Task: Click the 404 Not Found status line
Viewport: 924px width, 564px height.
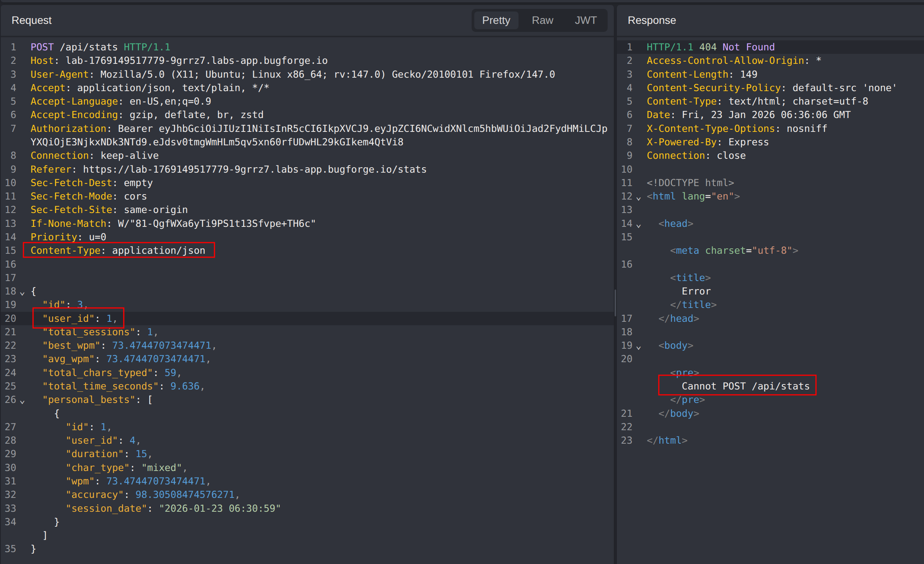Action: pos(710,47)
